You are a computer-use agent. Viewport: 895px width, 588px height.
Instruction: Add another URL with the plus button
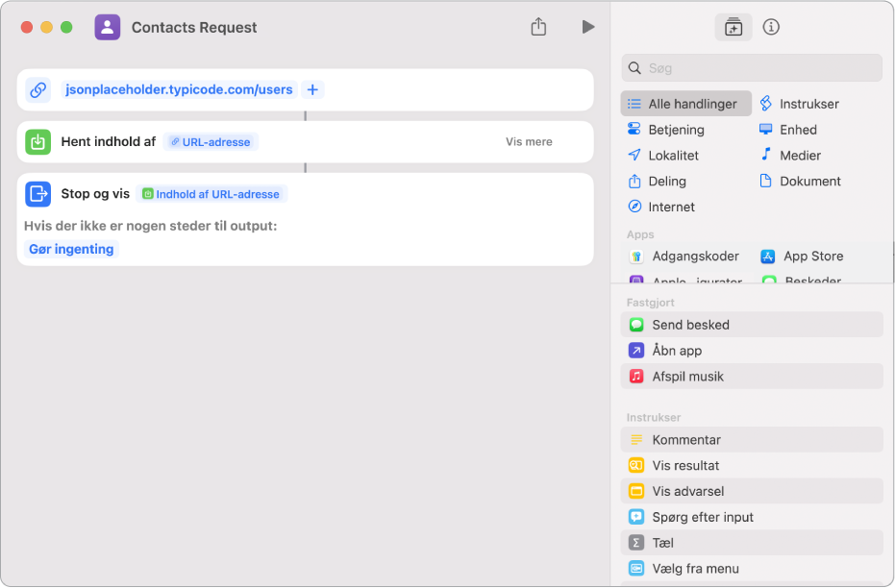pyautogui.click(x=312, y=89)
